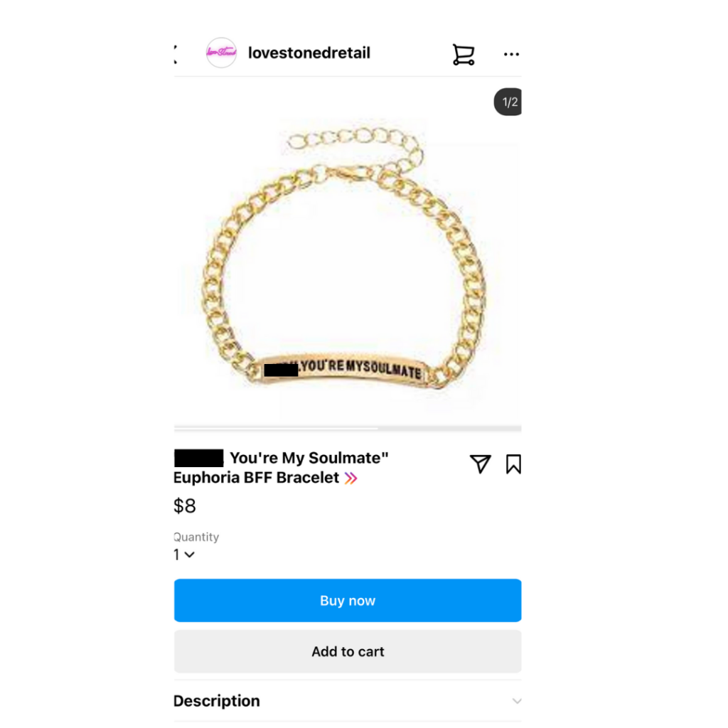728x728 pixels.
Task: Open the Quantity selector showing 1
Action: 184,555
